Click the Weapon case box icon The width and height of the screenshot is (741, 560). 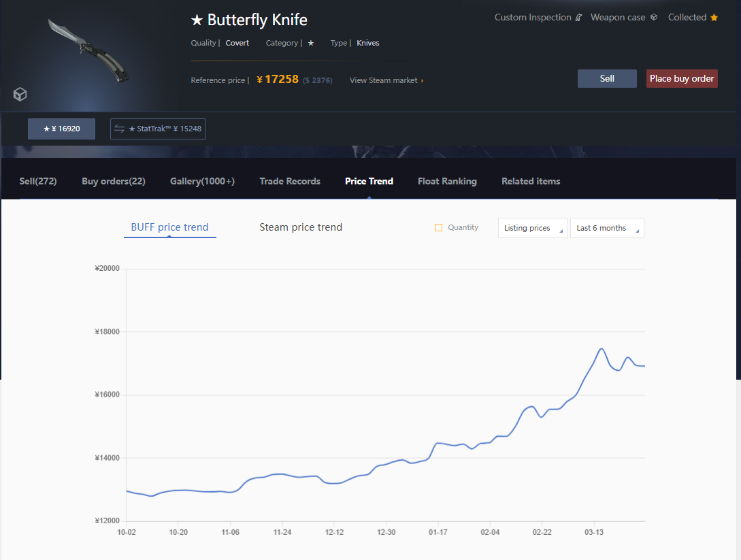click(653, 18)
